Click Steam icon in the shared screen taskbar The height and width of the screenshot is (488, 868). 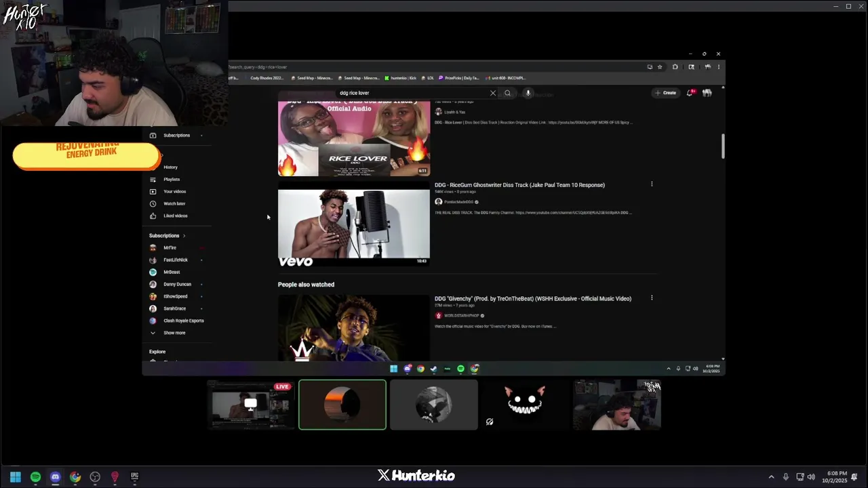click(x=433, y=369)
